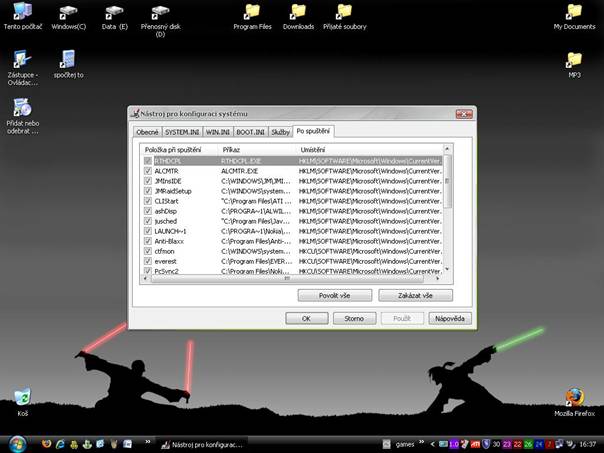Image resolution: width=604 pixels, height=453 pixels.
Task: Toggle the RTHDCPL startup checkbox
Action: [148, 161]
